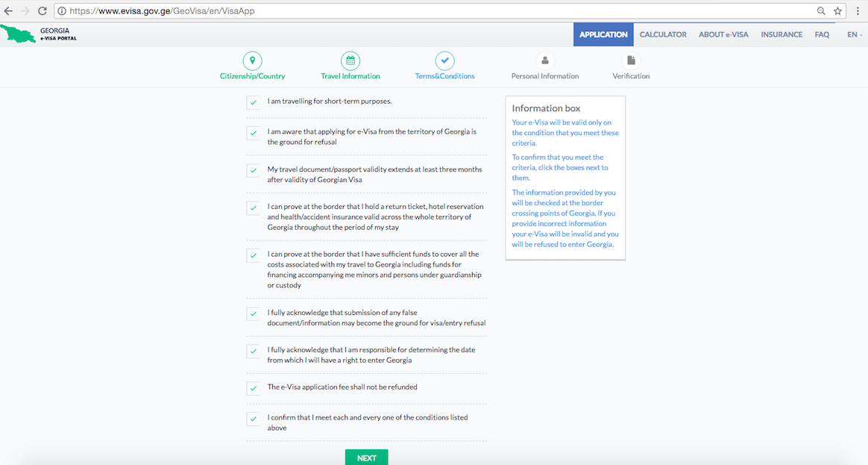Image resolution: width=868 pixels, height=465 pixels.
Task: Click the green NEXT button
Action: click(x=366, y=458)
